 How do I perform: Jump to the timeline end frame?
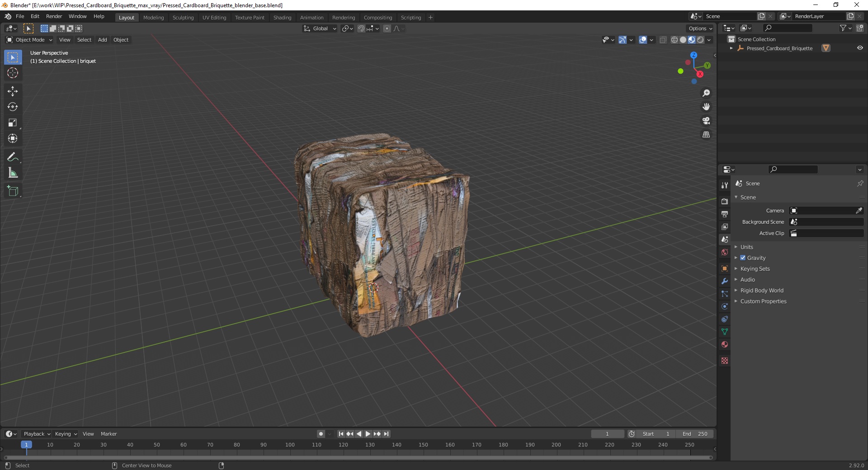click(386, 434)
